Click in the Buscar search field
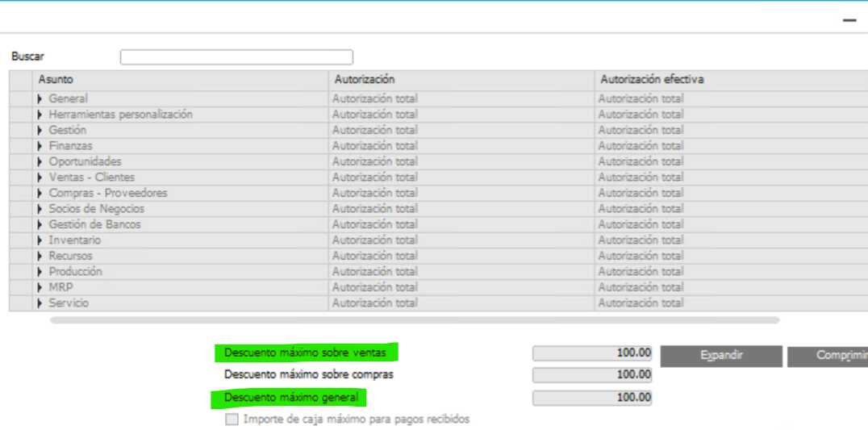Viewport: 868px width, 430px height. click(236, 57)
